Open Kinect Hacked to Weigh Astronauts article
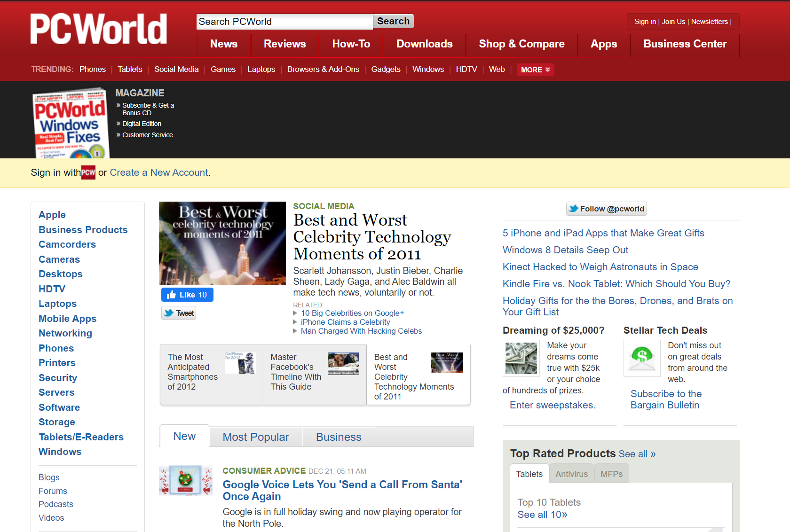This screenshot has height=532, width=790. (600, 267)
